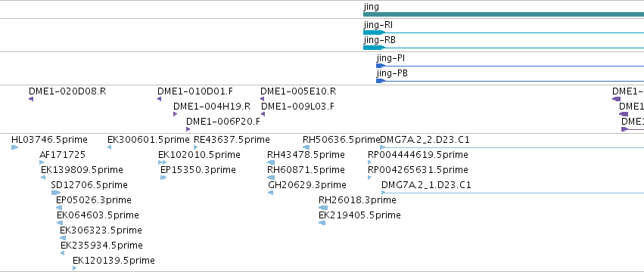Screen dimensions: 644x272
Task: Open the DME1-009L03.F feature label
Action: tap(297, 107)
